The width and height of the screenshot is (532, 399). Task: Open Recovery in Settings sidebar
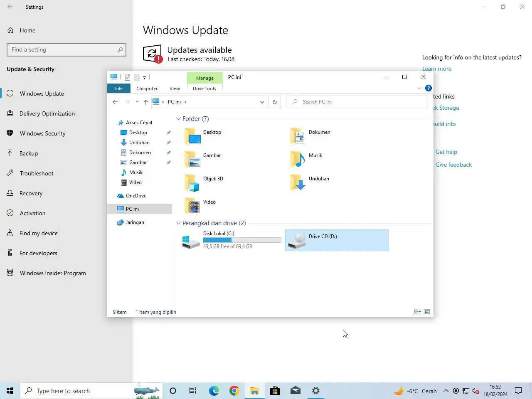31,193
